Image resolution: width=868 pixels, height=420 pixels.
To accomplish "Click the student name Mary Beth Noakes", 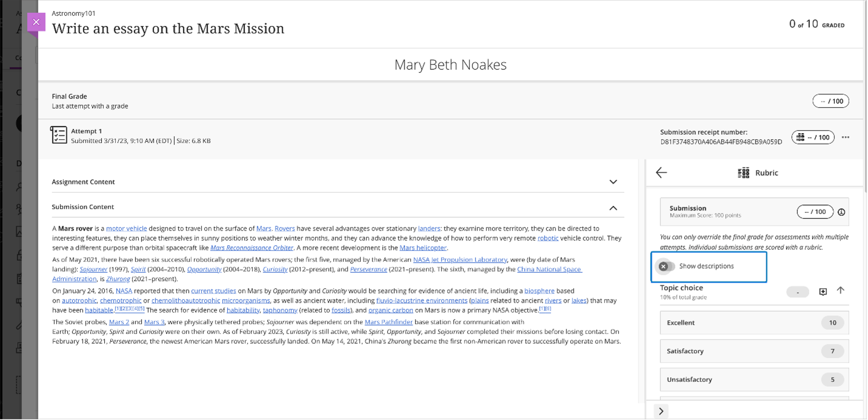I will tap(450, 65).
